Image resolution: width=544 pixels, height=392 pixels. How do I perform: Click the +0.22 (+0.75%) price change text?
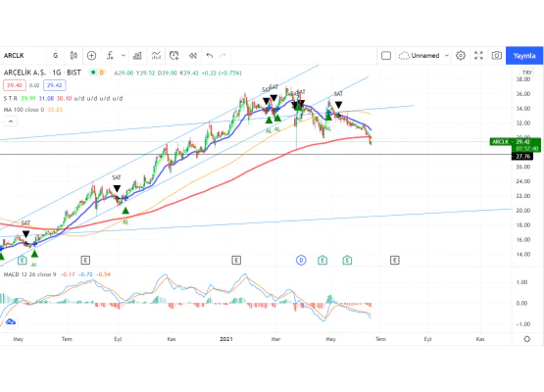[222, 73]
